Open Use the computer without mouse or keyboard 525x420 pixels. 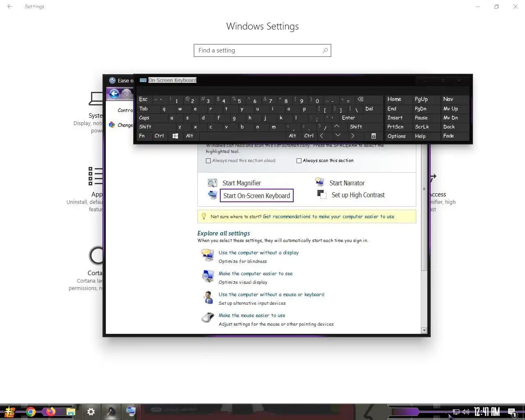[271, 294]
